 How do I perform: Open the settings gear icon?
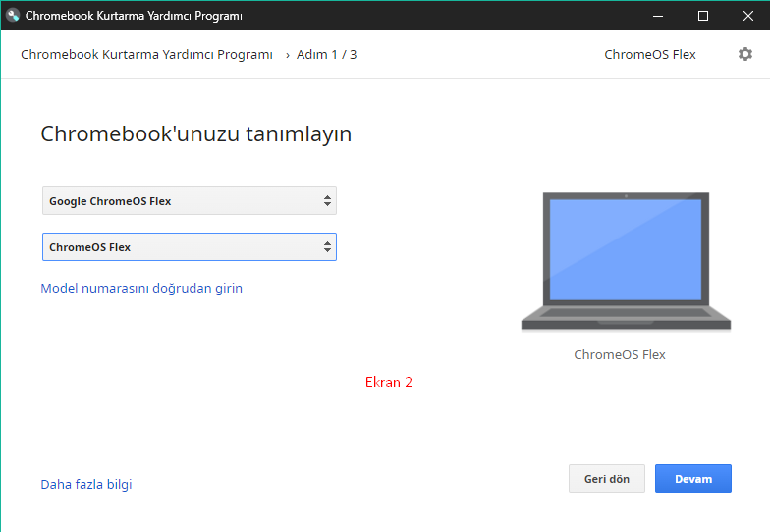[x=744, y=54]
